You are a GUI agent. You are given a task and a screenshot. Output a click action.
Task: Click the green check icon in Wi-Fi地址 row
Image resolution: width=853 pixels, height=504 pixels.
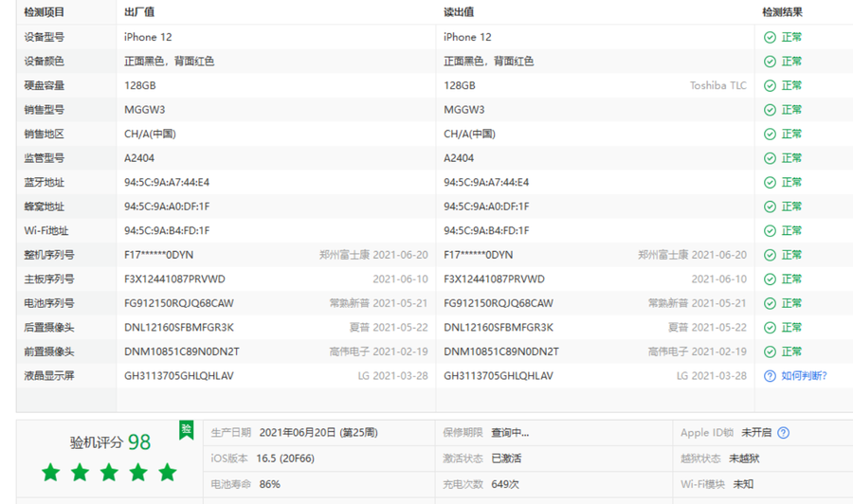point(770,230)
